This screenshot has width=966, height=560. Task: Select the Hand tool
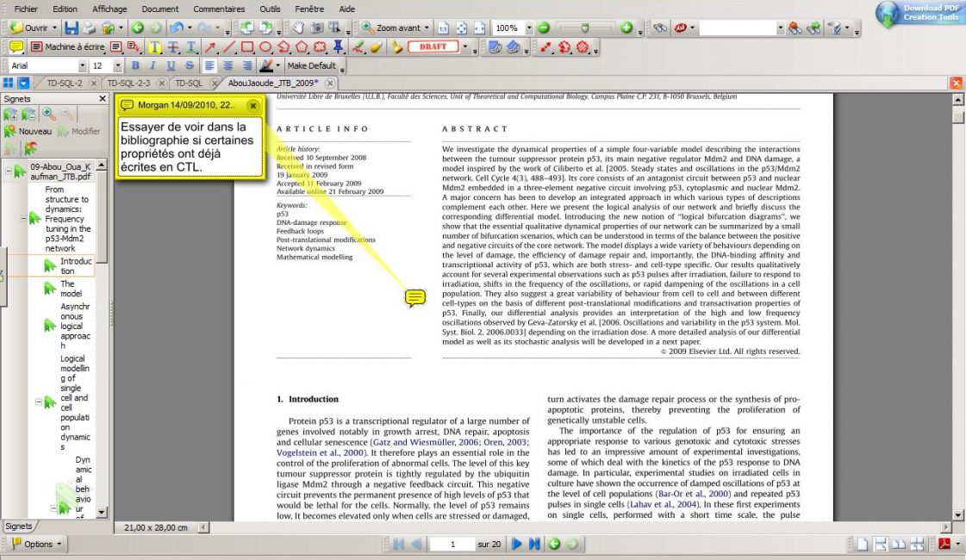(298, 28)
